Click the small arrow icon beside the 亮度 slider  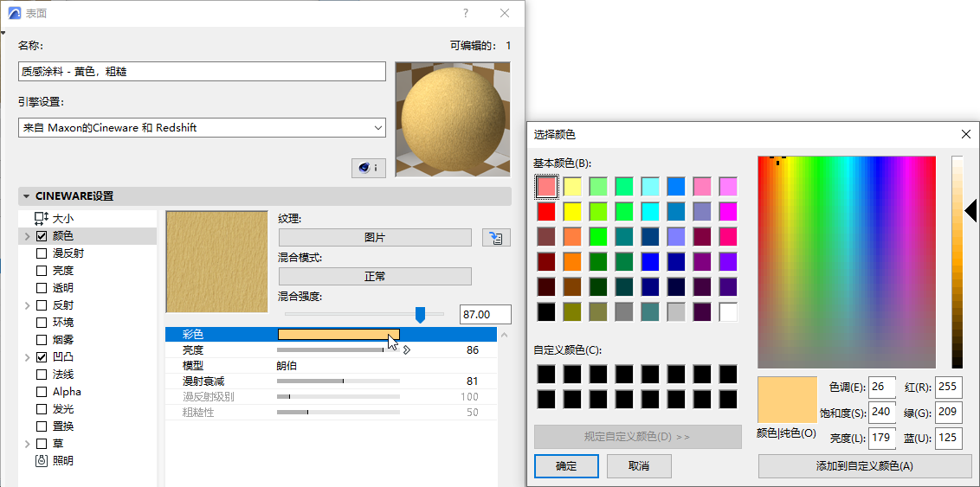pyautogui.click(x=407, y=350)
